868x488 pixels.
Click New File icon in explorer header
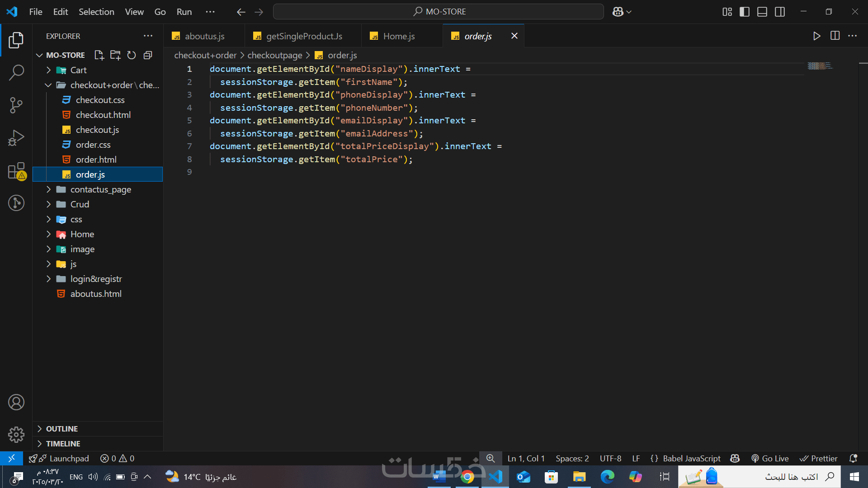99,55
